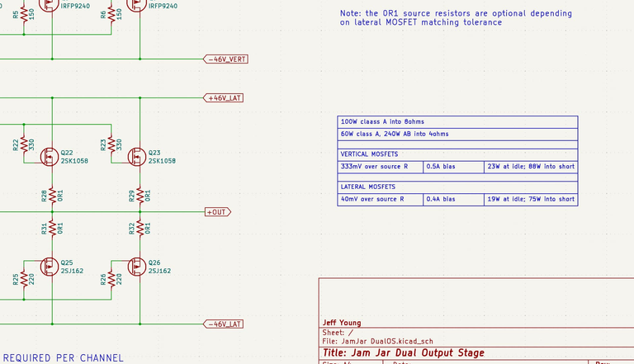Viewport: 634px width, 364px height.
Task: Select the Q26 MOSFET symbol
Action: click(x=137, y=267)
